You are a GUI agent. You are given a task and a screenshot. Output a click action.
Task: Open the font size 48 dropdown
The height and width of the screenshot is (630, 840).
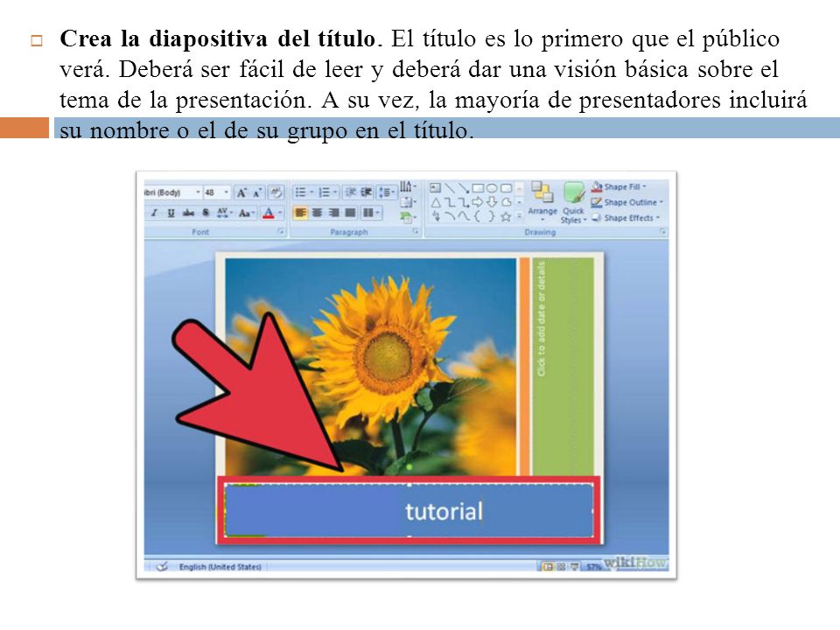(227, 192)
